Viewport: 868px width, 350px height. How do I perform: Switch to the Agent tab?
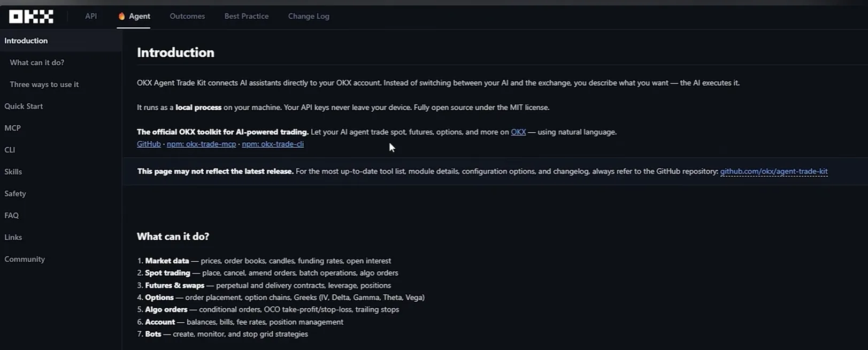(x=134, y=16)
